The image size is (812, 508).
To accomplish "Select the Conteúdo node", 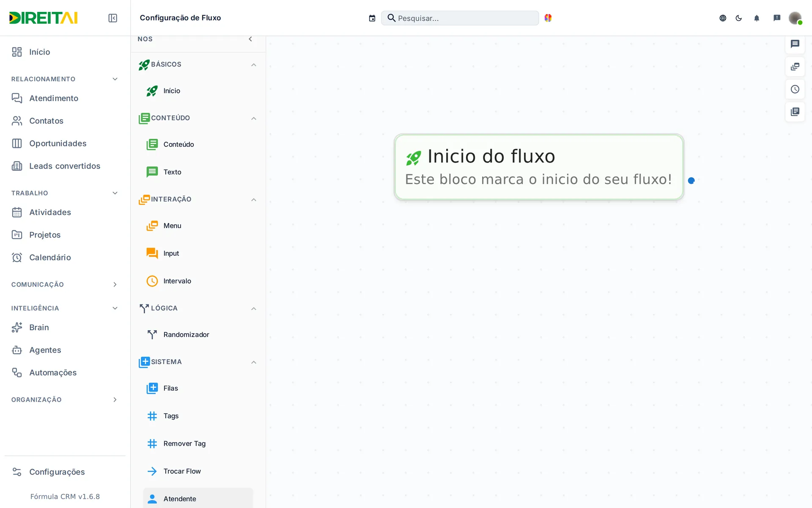I will (198, 144).
